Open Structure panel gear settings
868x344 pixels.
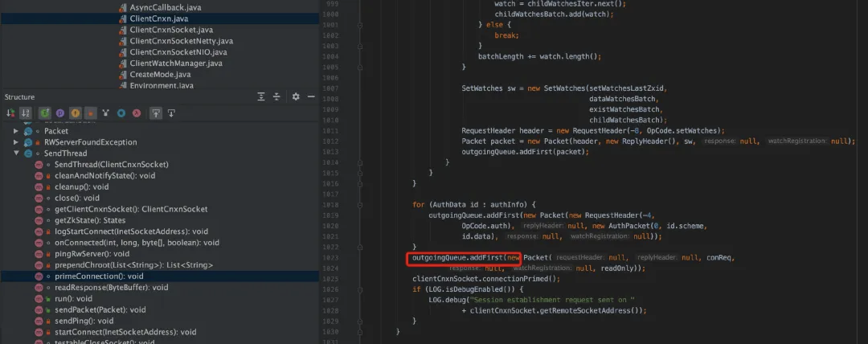coord(296,97)
